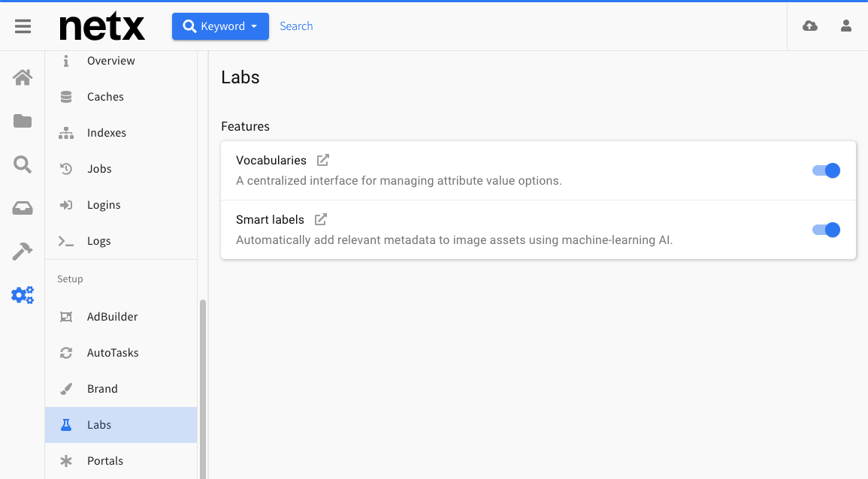The height and width of the screenshot is (479, 868).
Task: Open the Search magnifier sidebar icon
Action: [x=23, y=164]
